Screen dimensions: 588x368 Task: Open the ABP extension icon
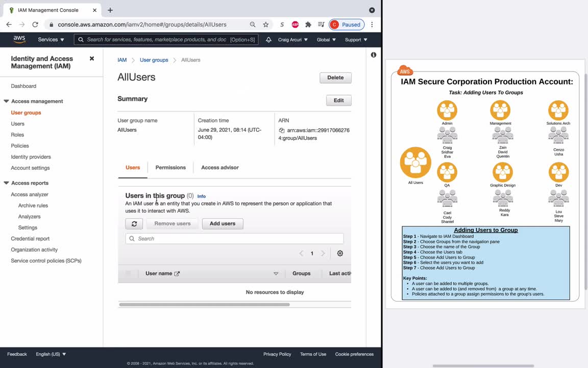(295, 25)
